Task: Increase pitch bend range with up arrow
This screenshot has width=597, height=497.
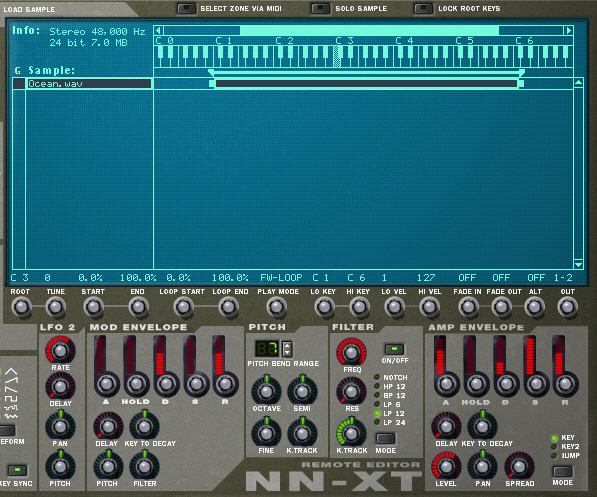Action: [287, 345]
